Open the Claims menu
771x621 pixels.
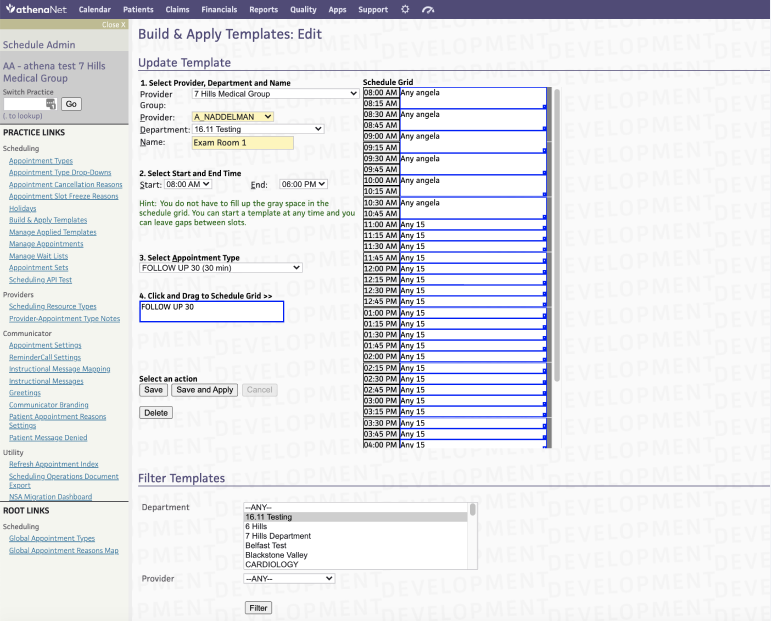(177, 9)
